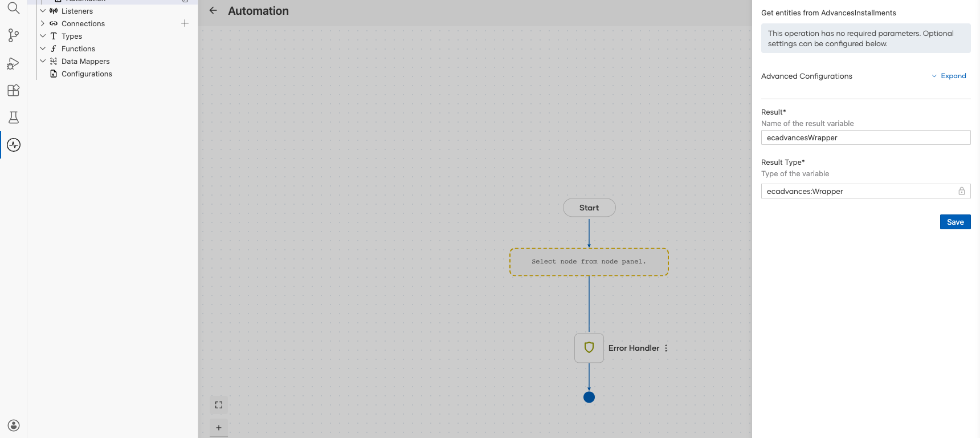Open the Testing flask icon
This screenshot has height=438, width=980.
14,117
